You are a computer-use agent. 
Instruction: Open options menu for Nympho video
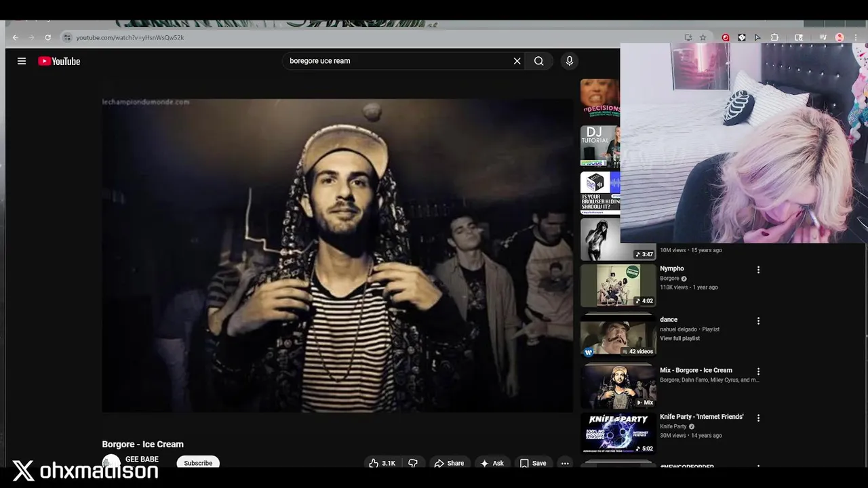pyautogui.click(x=758, y=270)
